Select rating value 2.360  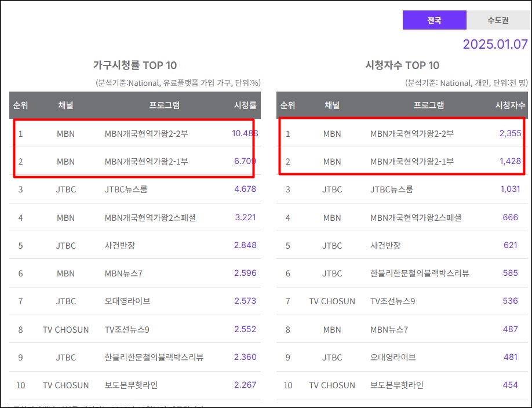tap(245, 357)
